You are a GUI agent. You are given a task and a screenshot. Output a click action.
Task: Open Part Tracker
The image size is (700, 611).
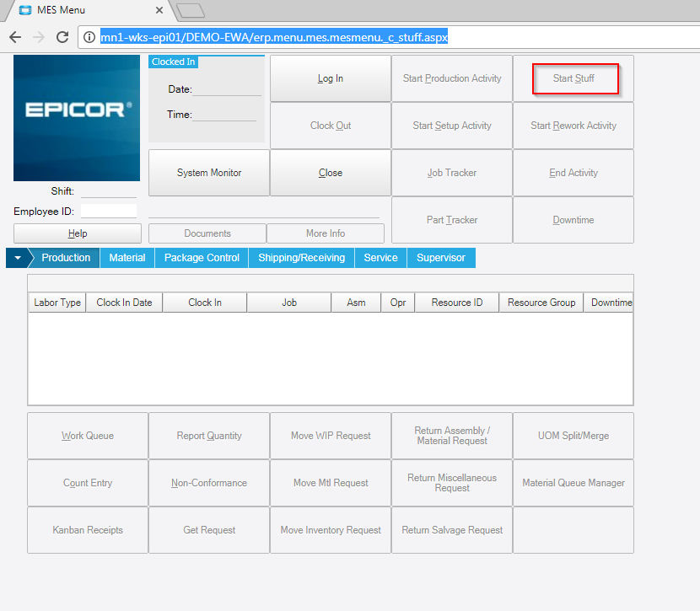pos(452,220)
